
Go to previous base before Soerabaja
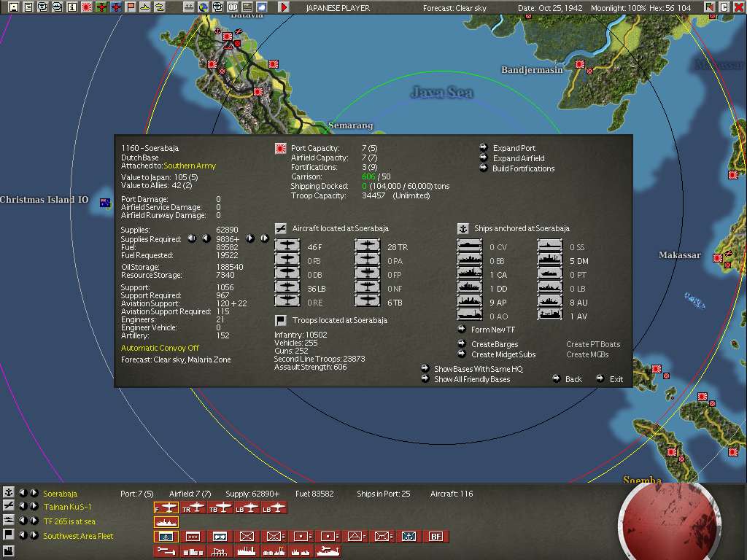click(x=23, y=493)
